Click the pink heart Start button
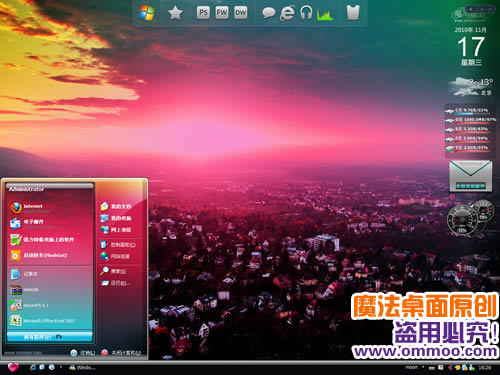Viewport: 500px width, 375px height. (13, 367)
